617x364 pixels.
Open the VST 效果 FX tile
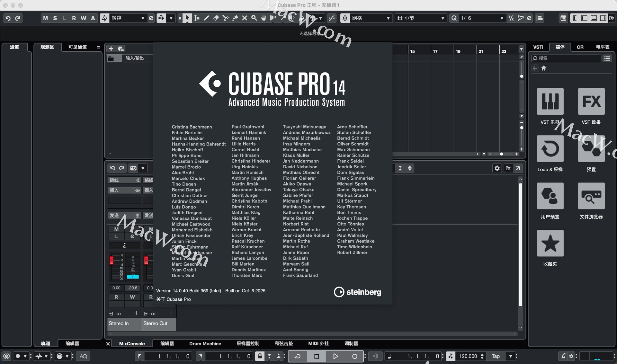pos(591,102)
